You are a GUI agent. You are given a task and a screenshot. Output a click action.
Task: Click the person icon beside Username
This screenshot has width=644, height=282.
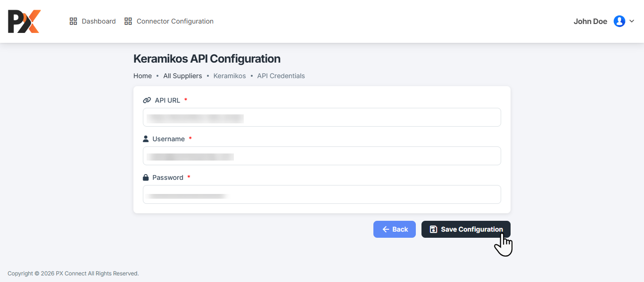(146, 139)
